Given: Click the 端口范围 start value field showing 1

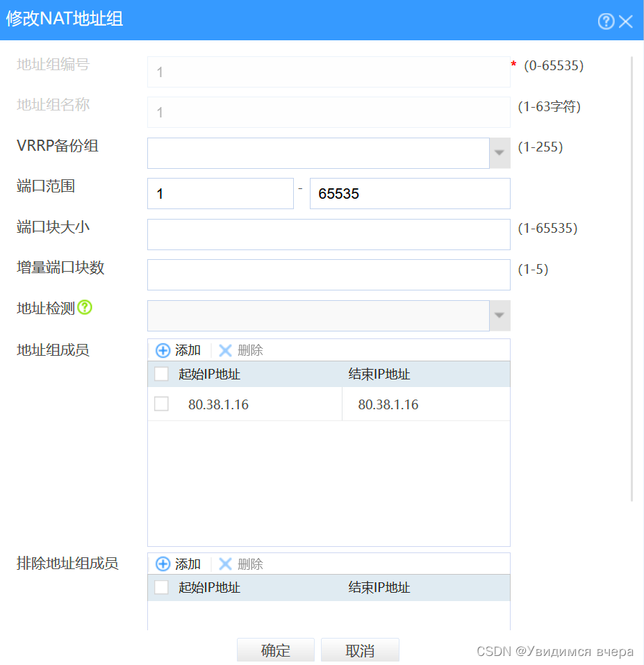Looking at the screenshot, I should (220, 193).
